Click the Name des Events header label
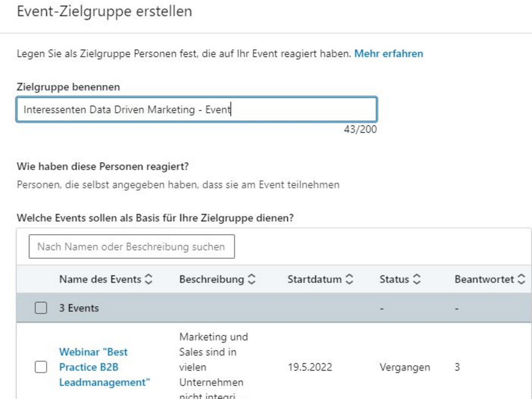 (100, 279)
